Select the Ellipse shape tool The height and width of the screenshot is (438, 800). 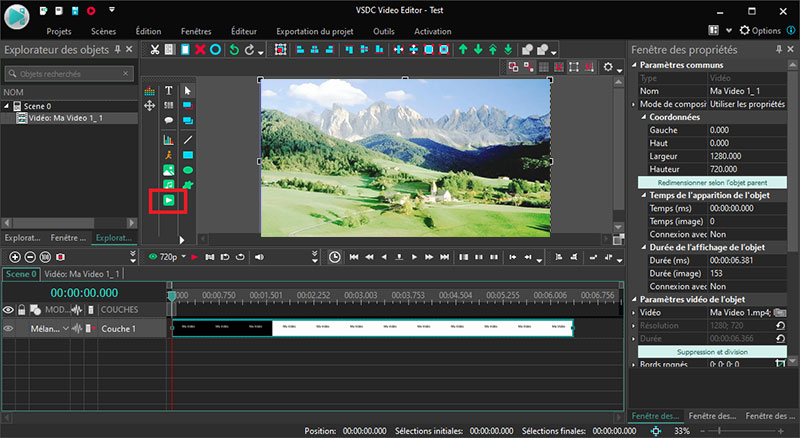188,170
